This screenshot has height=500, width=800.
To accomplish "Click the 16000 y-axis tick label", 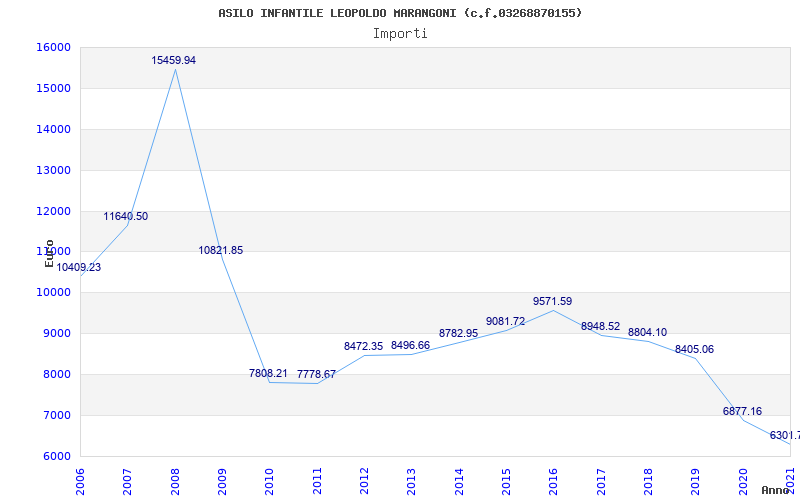I will coord(53,47).
